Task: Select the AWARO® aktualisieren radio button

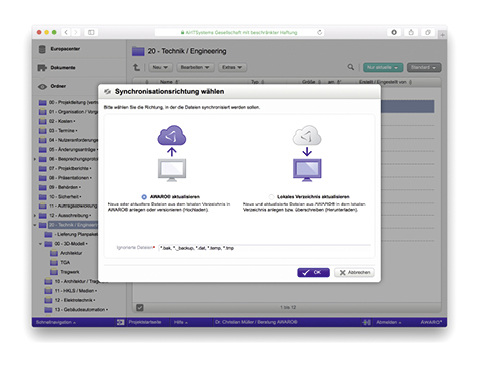Action: click(144, 197)
